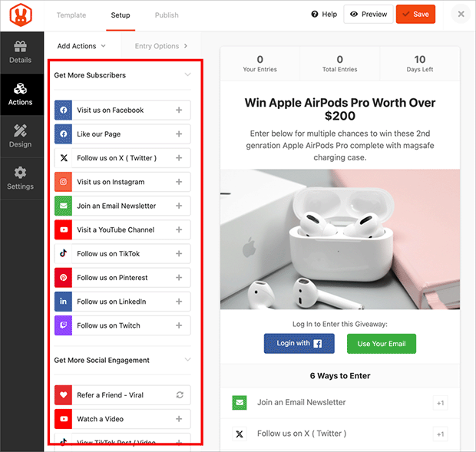476x452 pixels.
Task: Click the LinkedIn icon in the actions list
Action: 63,302
